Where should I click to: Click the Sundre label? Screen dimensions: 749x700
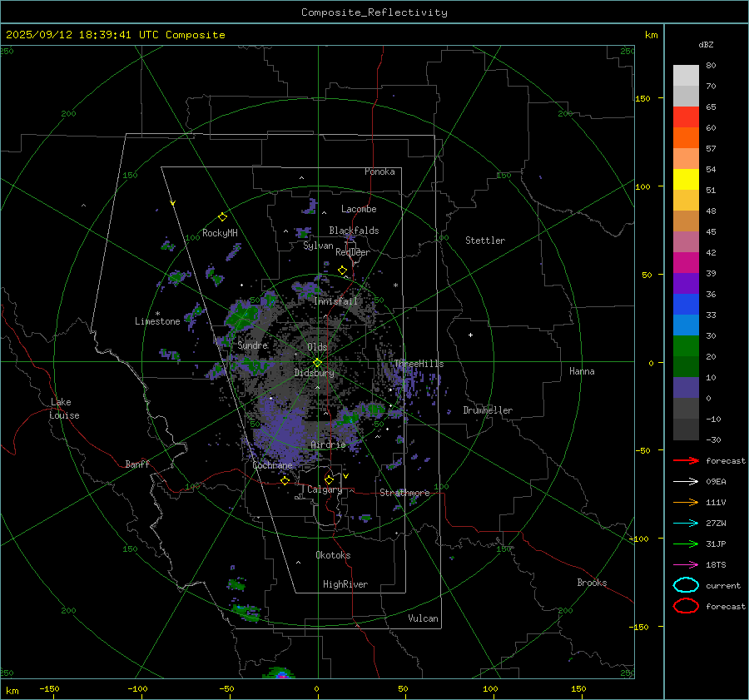pos(253,345)
